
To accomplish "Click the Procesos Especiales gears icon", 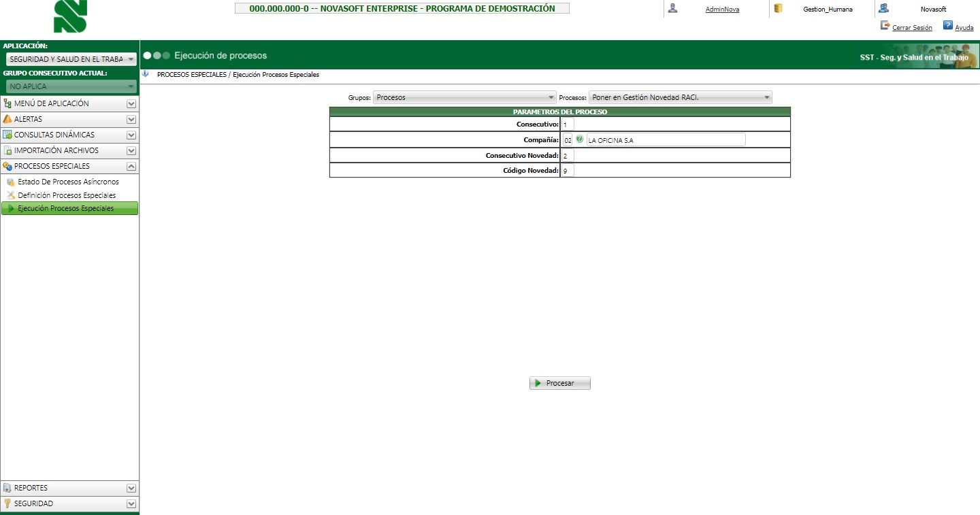I will click(7, 165).
